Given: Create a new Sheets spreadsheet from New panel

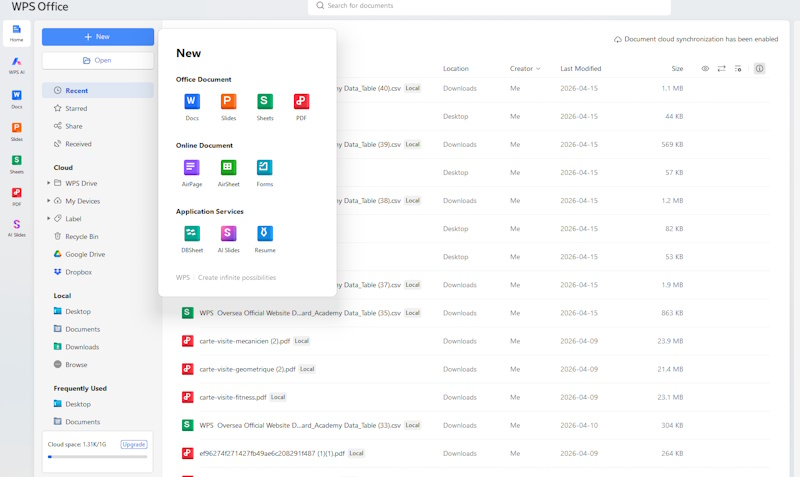Looking at the screenshot, I should click(x=265, y=107).
